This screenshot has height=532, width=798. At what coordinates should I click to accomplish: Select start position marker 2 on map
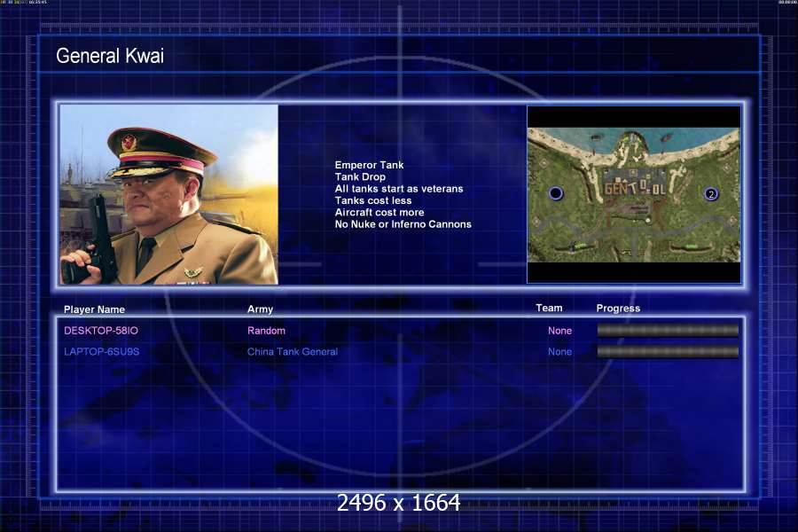point(711,194)
